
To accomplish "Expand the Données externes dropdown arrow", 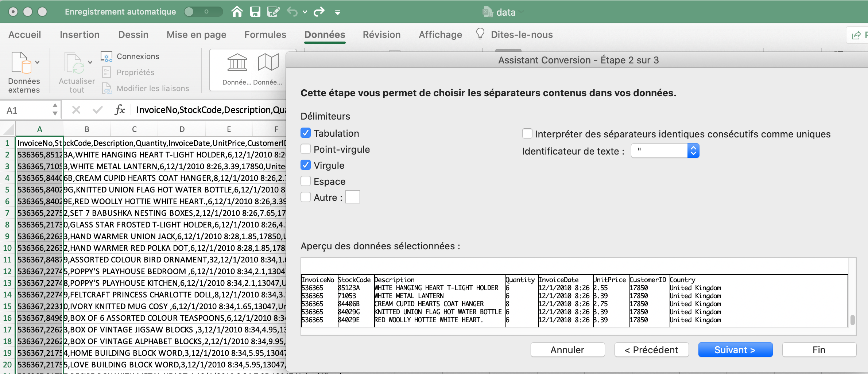I will tap(37, 62).
